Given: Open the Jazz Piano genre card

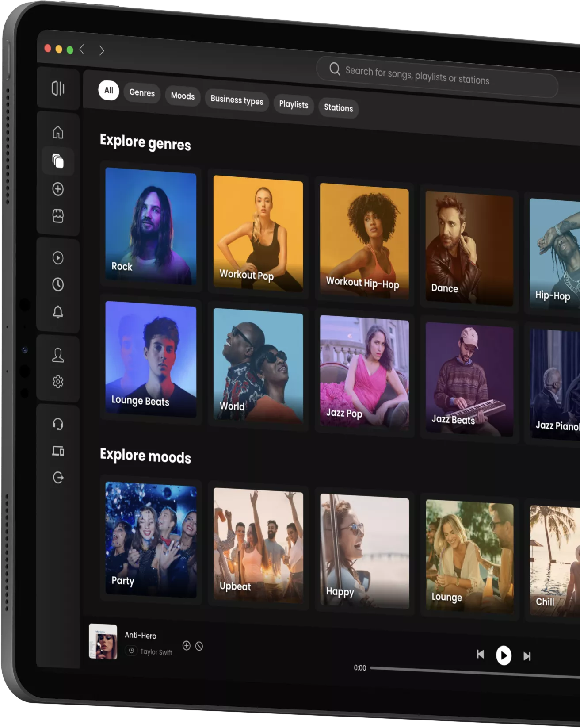Looking at the screenshot, I should pyautogui.click(x=555, y=384).
